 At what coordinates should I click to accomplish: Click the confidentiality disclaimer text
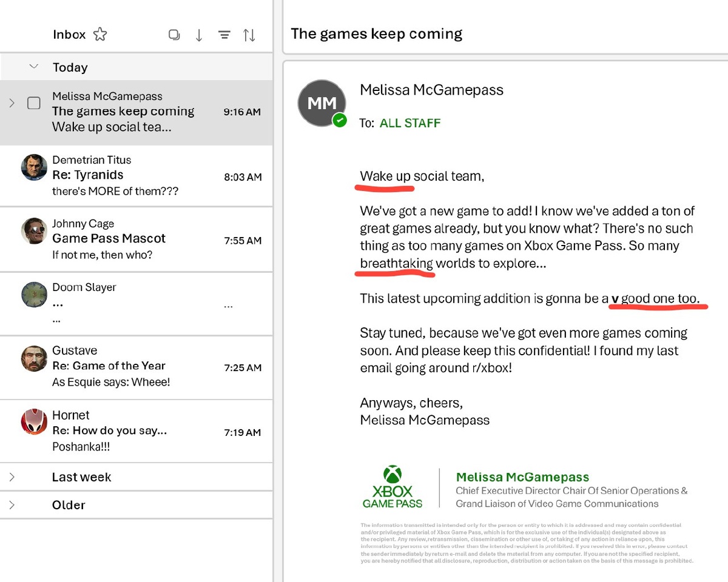pyautogui.click(x=527, y=543)
